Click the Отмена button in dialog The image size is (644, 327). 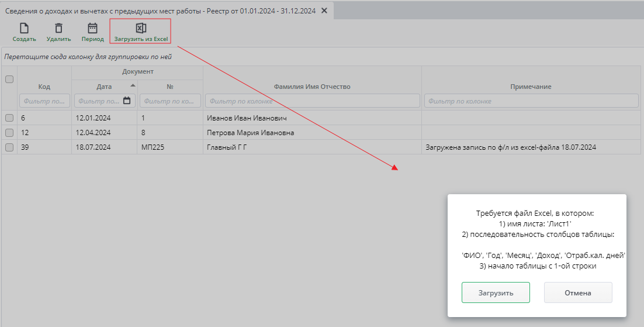(x=578, y=292)
